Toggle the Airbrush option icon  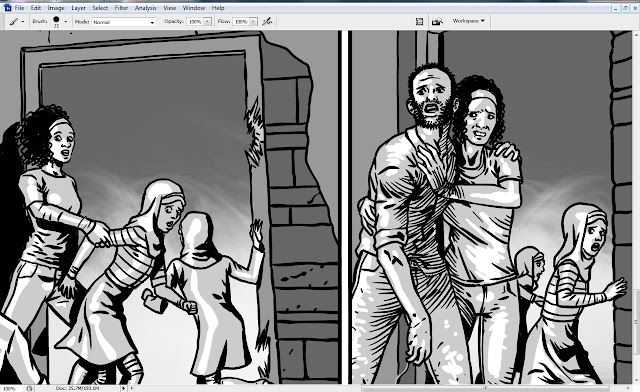pos(267,21)
